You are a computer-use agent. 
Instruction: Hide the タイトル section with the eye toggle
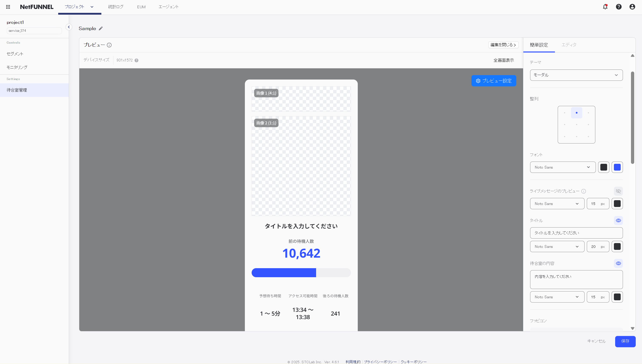(618, 221)
